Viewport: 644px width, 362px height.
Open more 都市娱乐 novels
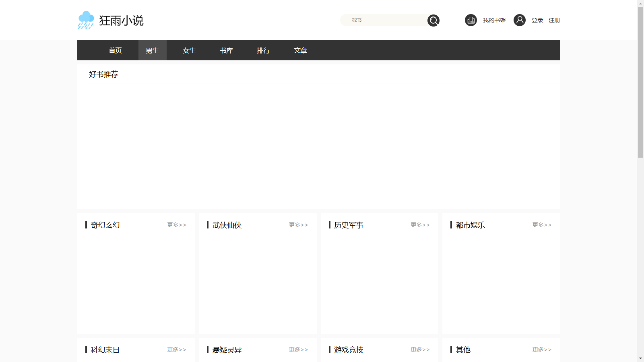pos(541,225)
